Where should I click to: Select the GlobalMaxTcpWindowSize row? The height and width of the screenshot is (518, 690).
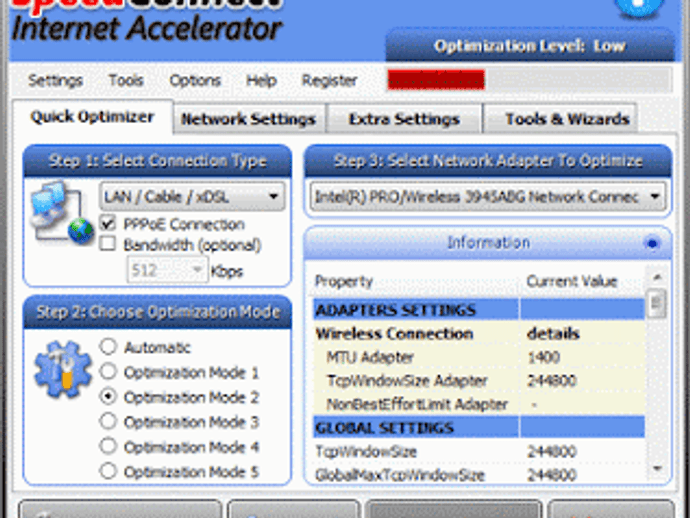click(x=479, y=474)
